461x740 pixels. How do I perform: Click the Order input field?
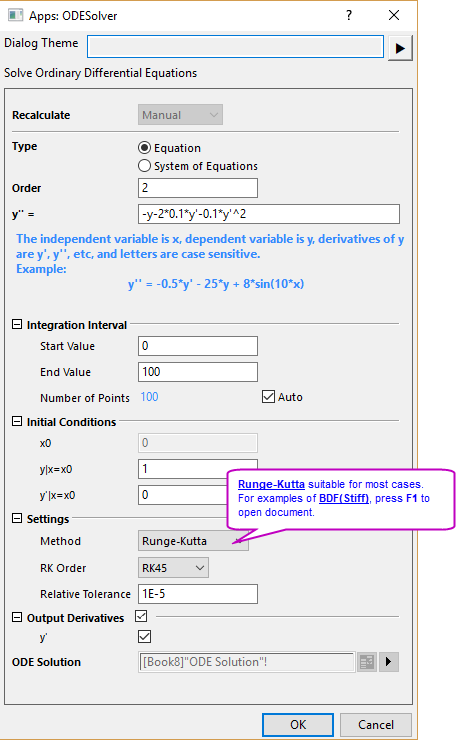pyautogui.click(x=198, y=188)
